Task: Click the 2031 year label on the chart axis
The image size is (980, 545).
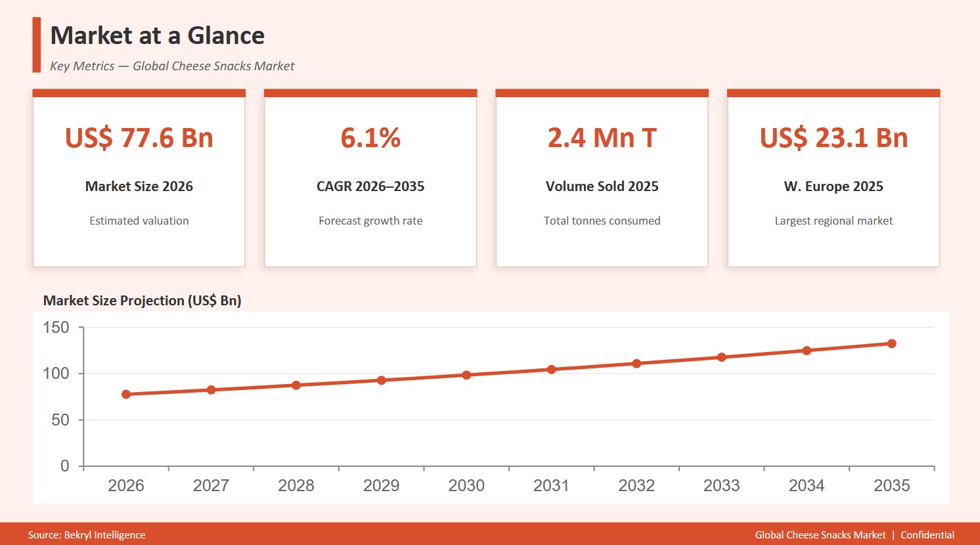Action: 551,485
